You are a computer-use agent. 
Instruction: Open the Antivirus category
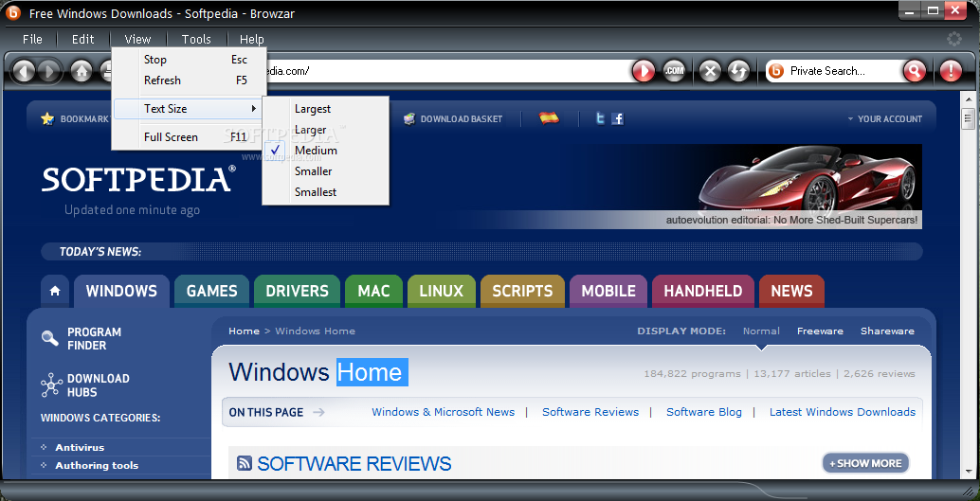pyautogui.click(x=80, y=447)
